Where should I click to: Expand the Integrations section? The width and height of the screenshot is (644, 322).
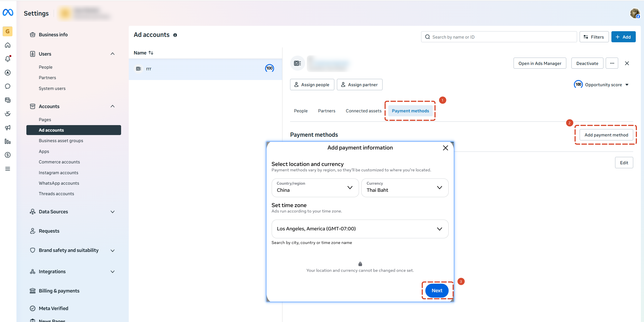click(x=113, y=272)
